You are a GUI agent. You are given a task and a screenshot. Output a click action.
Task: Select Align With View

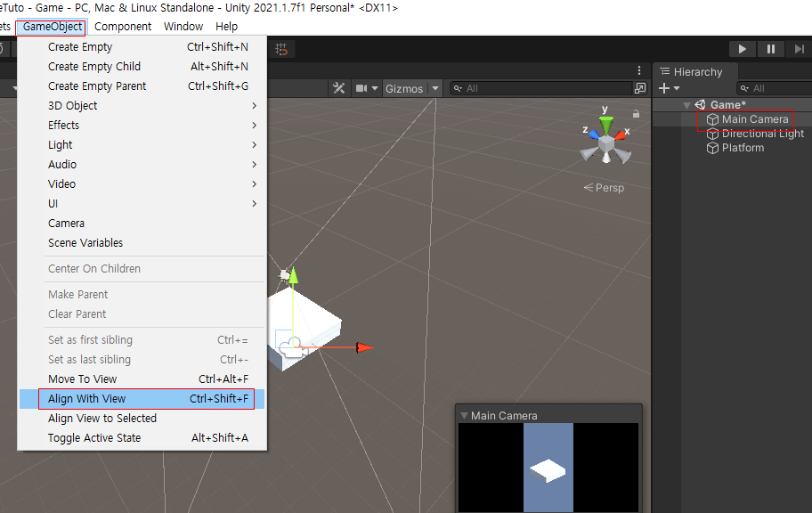coord(142,399)
